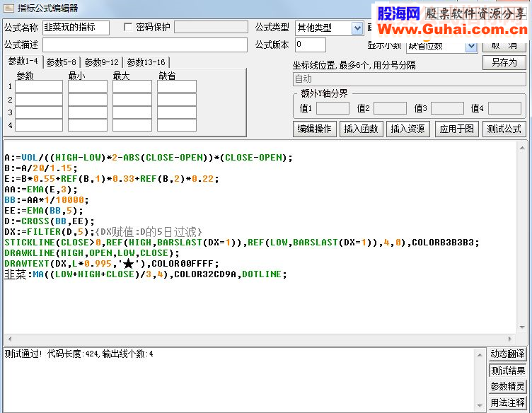The width and height of the screenshot is (532, 413).
Task: Click the 插入函数 button
Action: pyautogui.click(x=361, y=129)
